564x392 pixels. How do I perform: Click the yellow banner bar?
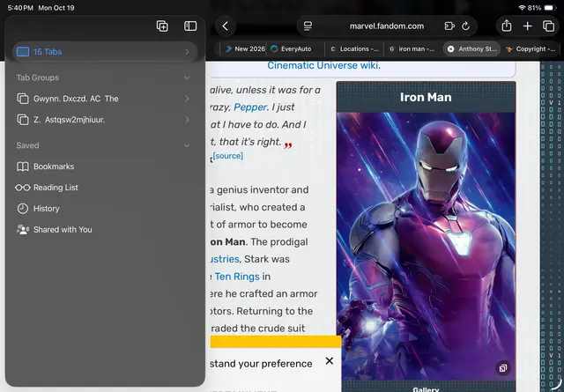276,342
